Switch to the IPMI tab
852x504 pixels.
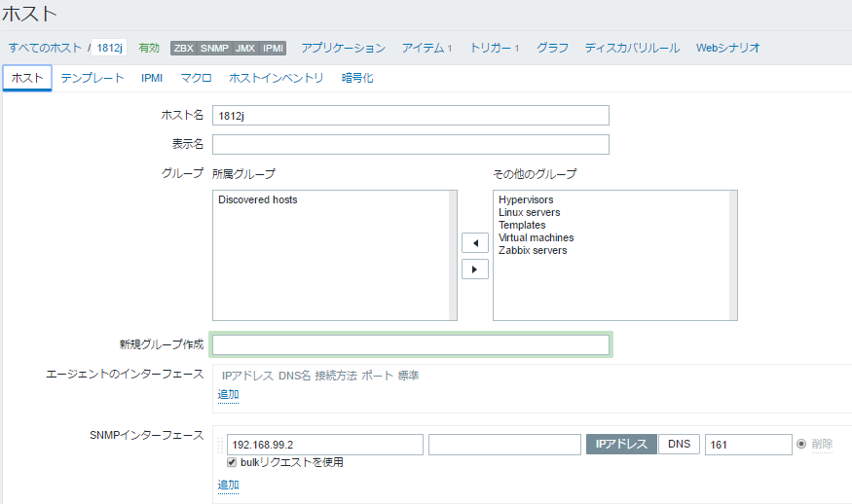click(152, 78)
